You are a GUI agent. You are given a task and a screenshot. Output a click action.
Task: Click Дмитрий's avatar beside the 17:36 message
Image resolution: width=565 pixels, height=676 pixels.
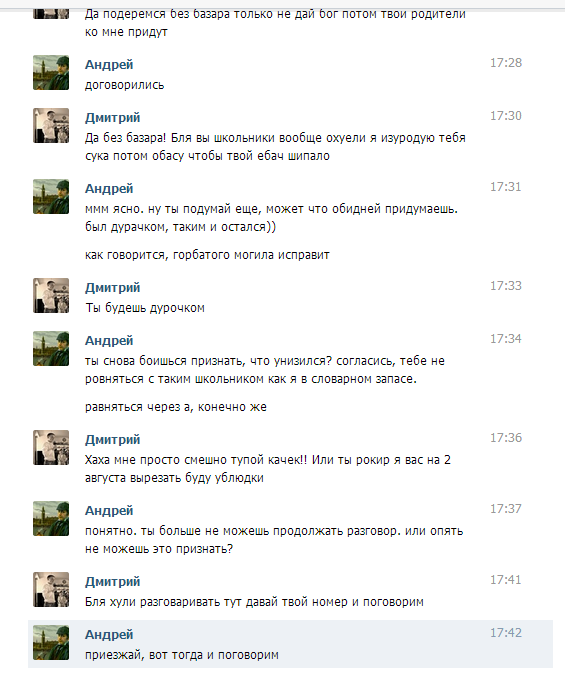(x=51, y=448)
